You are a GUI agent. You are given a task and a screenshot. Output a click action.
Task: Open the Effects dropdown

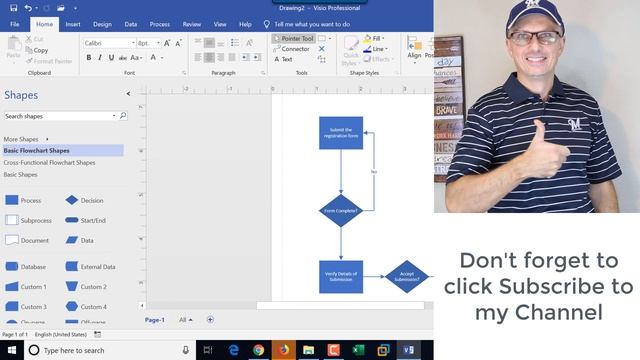pos(378,60)
